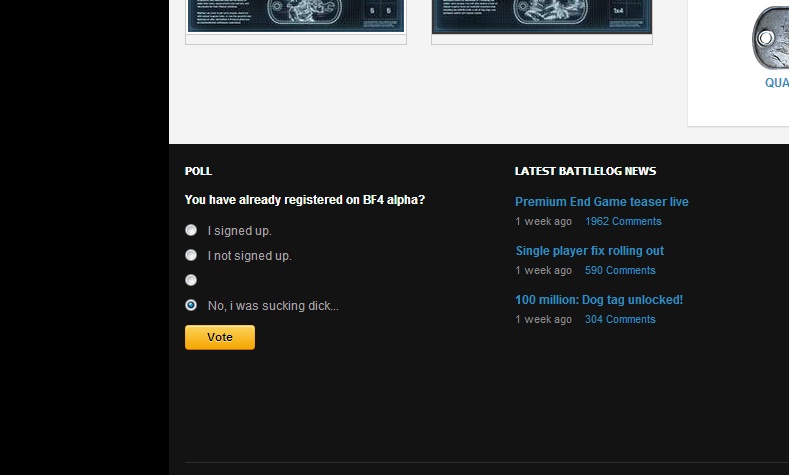View the 1962 Comments link
Viewport: 789px width, 475px height.
(x=623, y=221)
